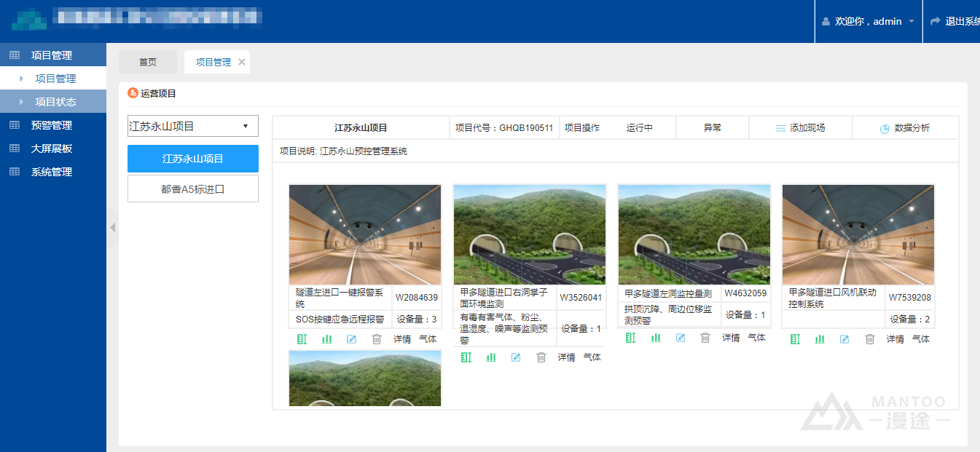Open bar chart icon under 甲多隧道左洞监控量测
The width and height of the screenshot is (980, 452).
point(656,338)
